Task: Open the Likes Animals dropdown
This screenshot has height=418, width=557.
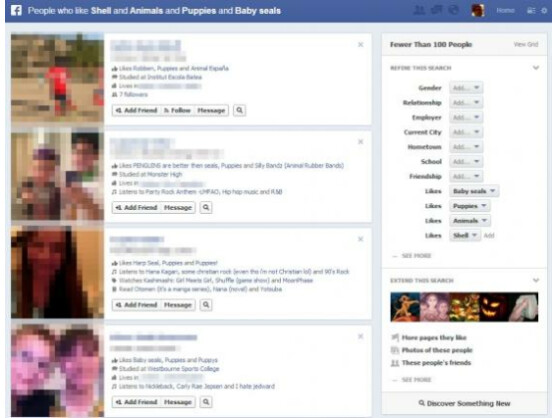Action: 470,221
